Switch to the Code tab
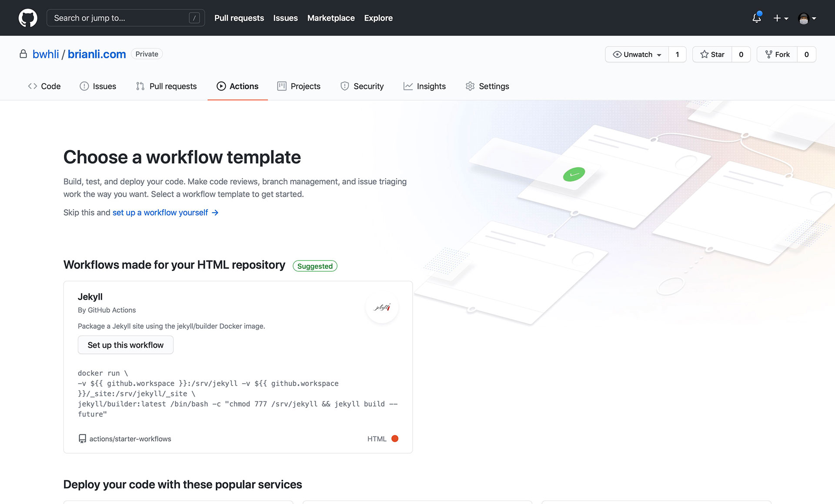This screenshot has height=504, width=835. 44,86
